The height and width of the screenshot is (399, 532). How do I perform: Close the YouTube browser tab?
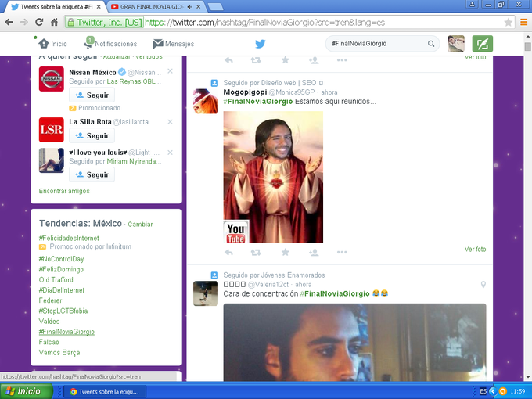tap(199, 7)
